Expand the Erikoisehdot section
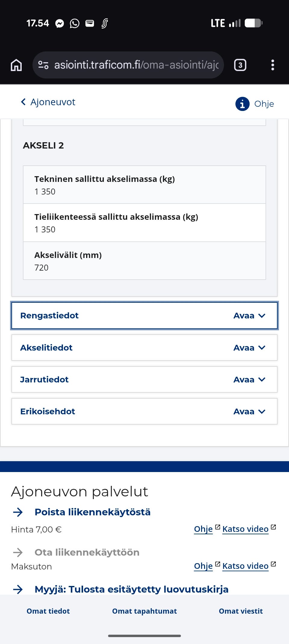 pos(144,411)
